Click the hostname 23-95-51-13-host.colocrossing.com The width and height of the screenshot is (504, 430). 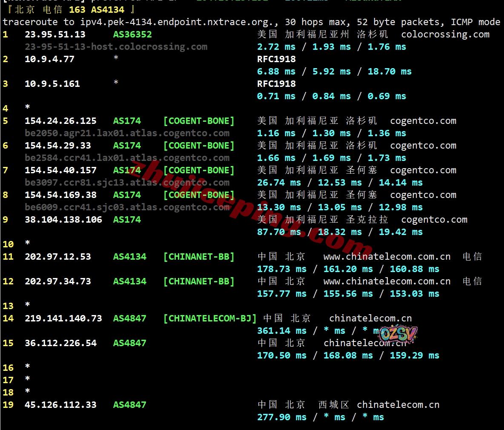point(116,47)
